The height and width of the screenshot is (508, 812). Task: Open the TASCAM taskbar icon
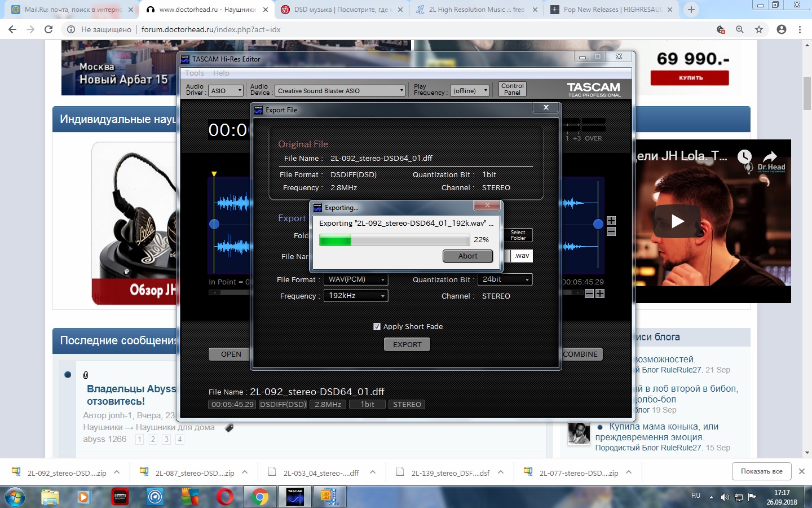point(295,497)
